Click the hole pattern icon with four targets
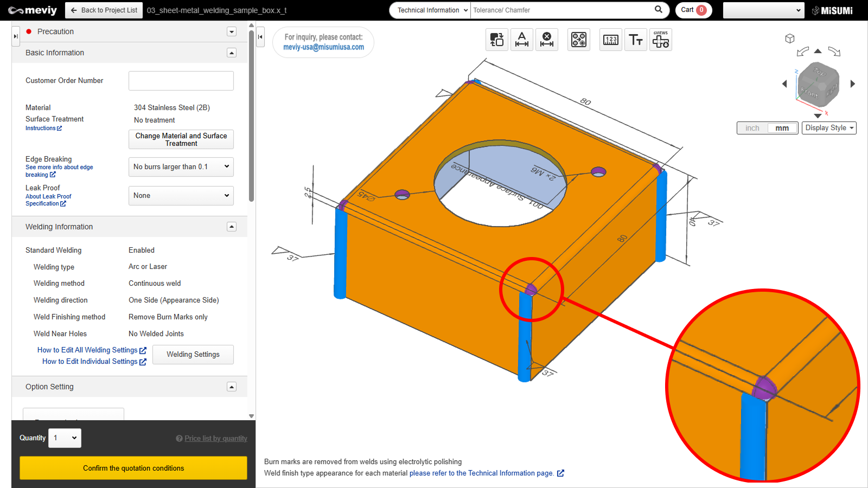This screenshot has height=488, width=868. coord(578,40)
